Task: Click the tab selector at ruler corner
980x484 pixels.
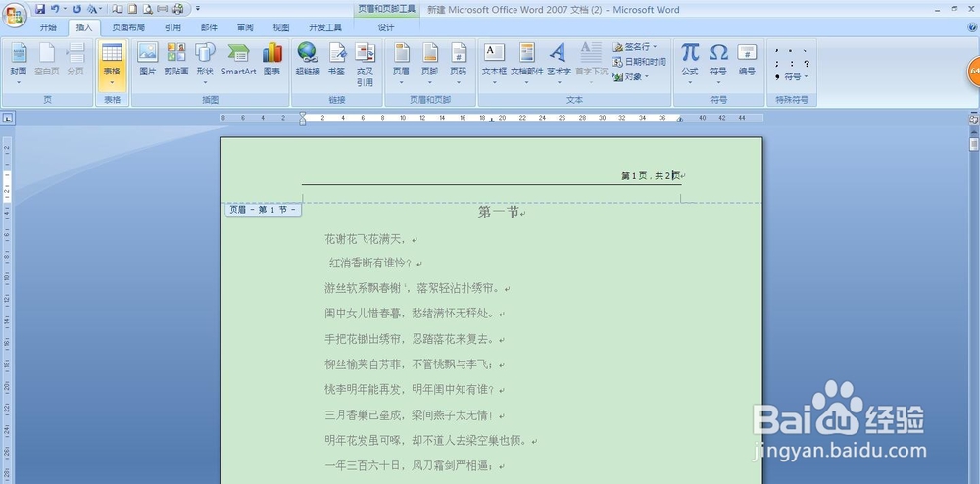Action: click(8, 118)
